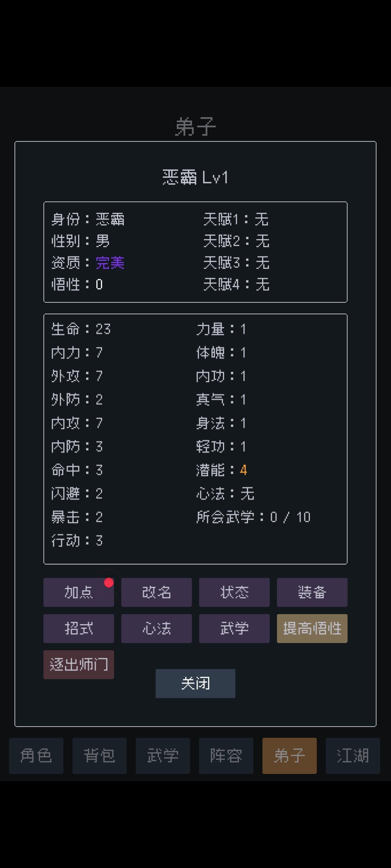This screenshot has width=391, height=868.
Task: Click the orange 潜能 value 4
Action: coord(243,470)
